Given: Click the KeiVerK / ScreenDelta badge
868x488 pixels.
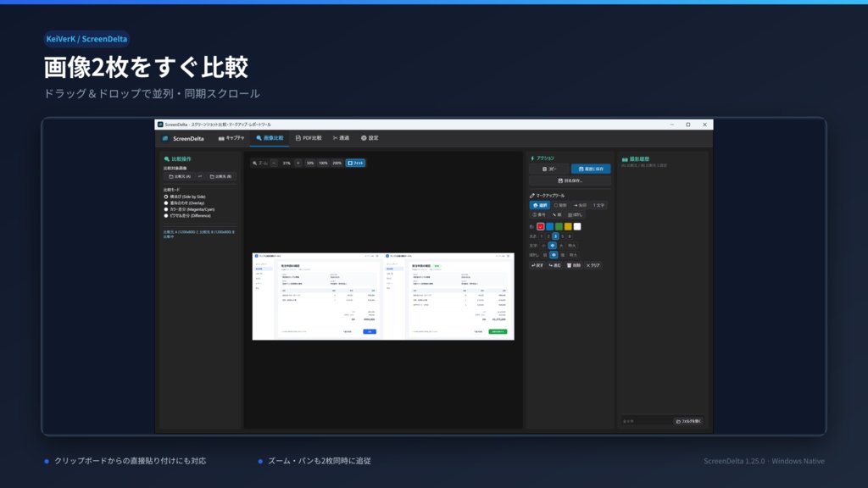Looking at the screenshot, I should coord(86,39).
